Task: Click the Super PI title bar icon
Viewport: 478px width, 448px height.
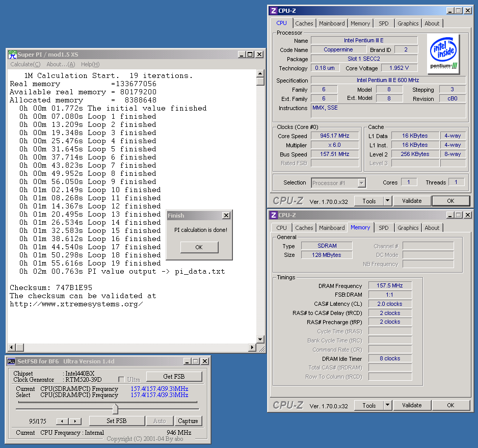Action: [13, 55]
